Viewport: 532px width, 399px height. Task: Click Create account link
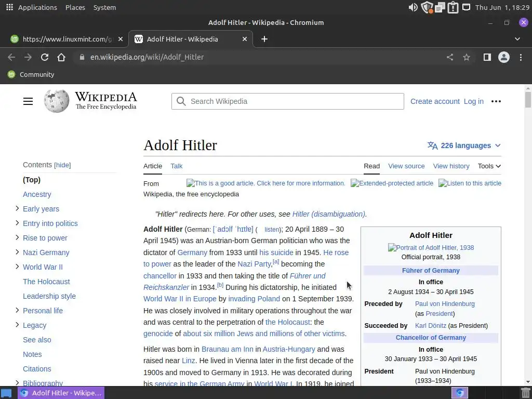[x=435, y=101]
